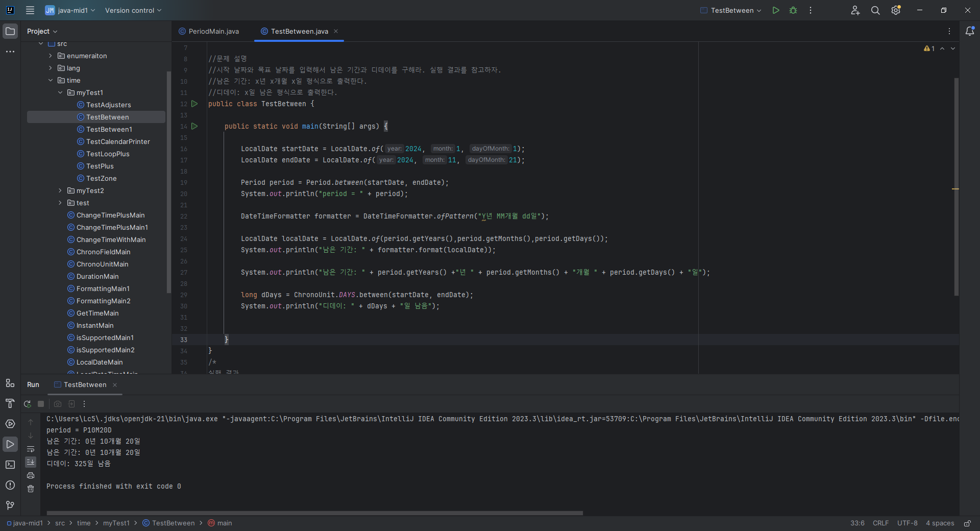Open indent settings 4 spaces
Screen dimensions: 980x531
pos(940,523)
